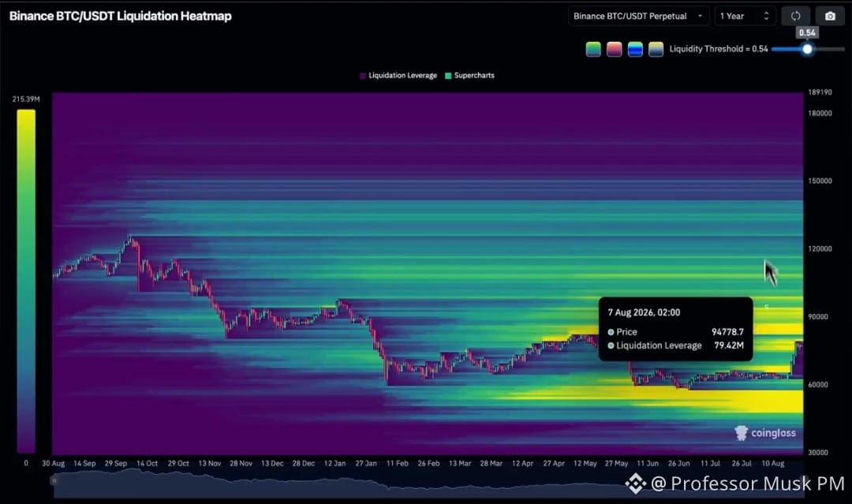Click the left handle of the range scrollbar

[54, 480]
